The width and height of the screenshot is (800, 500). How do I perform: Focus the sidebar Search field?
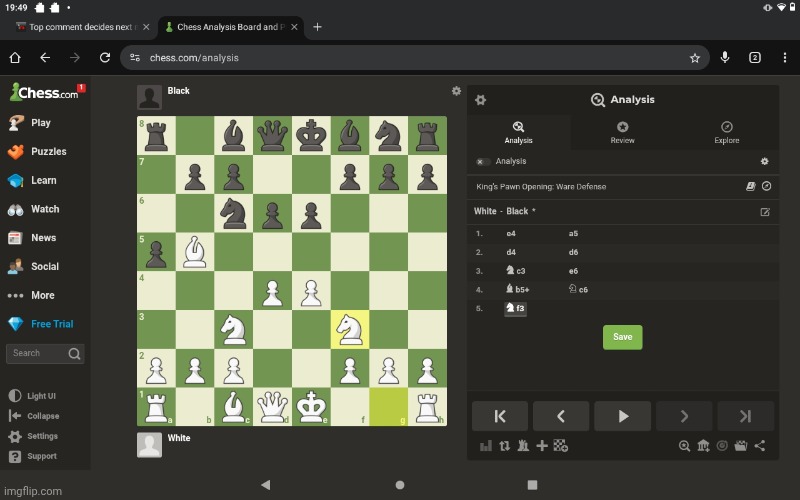(x=45, y=354)
